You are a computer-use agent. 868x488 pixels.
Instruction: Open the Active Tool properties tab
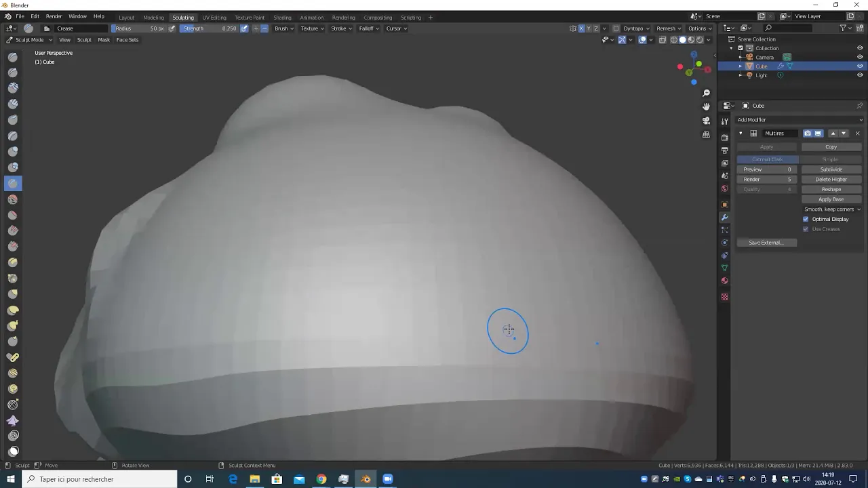(724, 121)
